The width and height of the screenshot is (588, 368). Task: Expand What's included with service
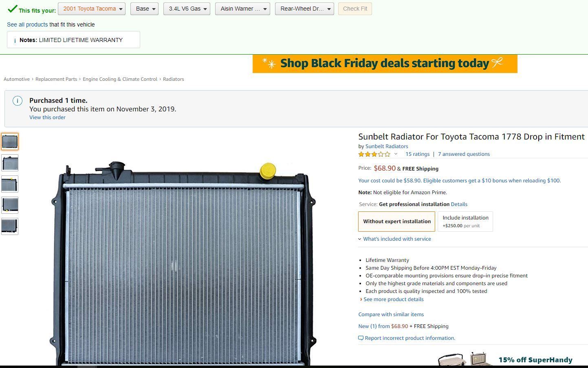[x=396, y=239]
